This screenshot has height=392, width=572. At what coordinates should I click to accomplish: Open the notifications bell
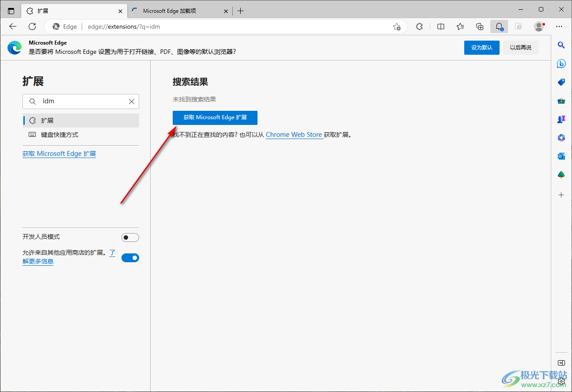tap(499, 26)
